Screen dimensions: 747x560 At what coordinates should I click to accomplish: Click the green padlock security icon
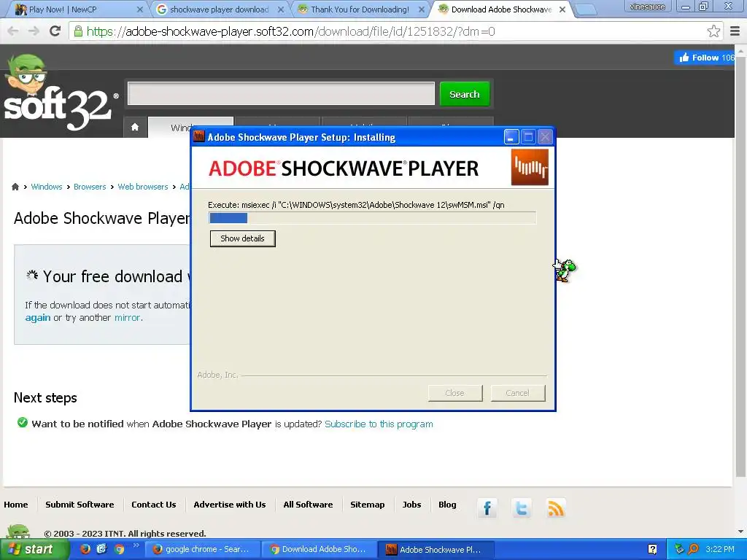click(78, 31)
